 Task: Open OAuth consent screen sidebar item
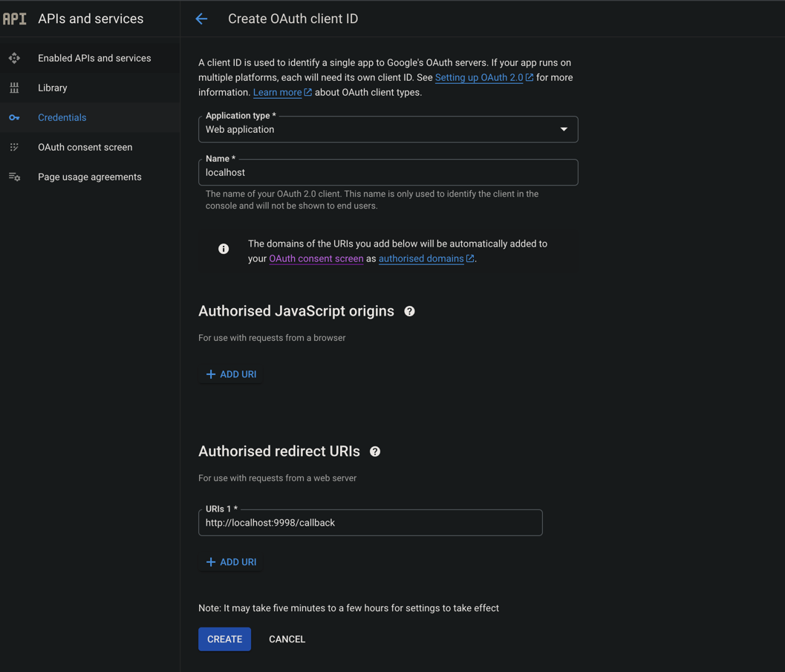click(90, 147)
